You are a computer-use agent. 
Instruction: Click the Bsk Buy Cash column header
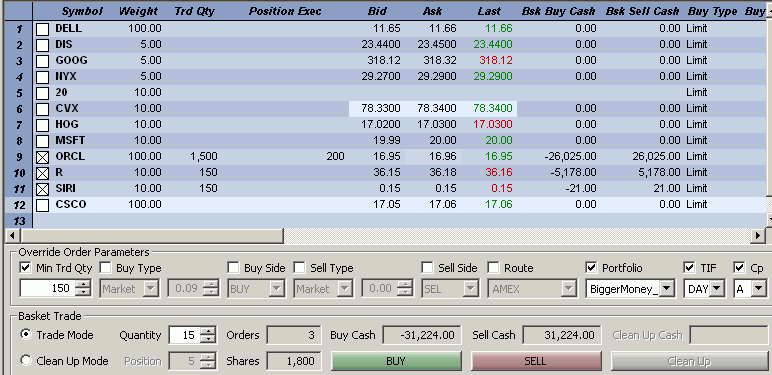click(x=558, y=11)
